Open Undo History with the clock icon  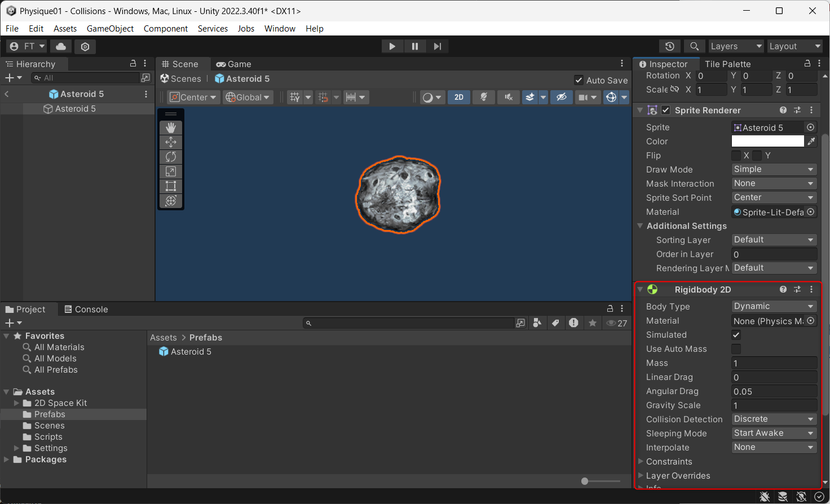670,46
